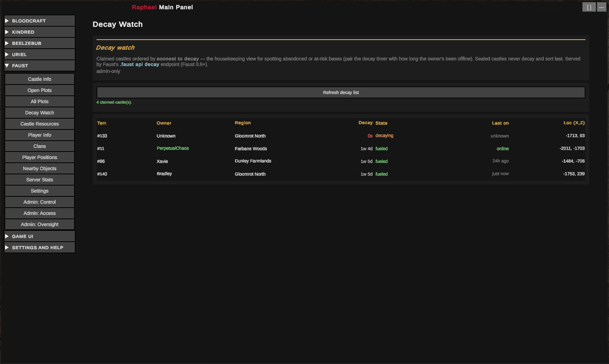609x364 pixels.
Task: Click owner Bradley
Action: 164,174
